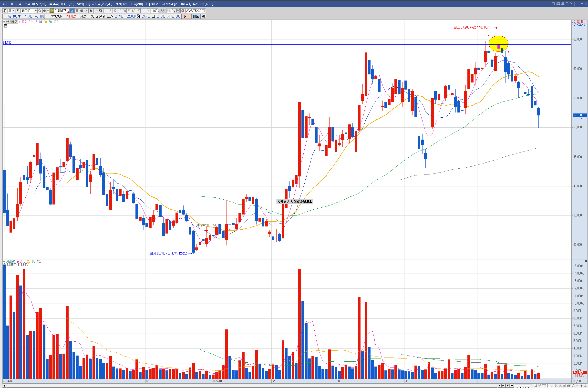Click the stock code search magnifier icon
The height and width of the screenshot is (388, 588).
point(40,11)
